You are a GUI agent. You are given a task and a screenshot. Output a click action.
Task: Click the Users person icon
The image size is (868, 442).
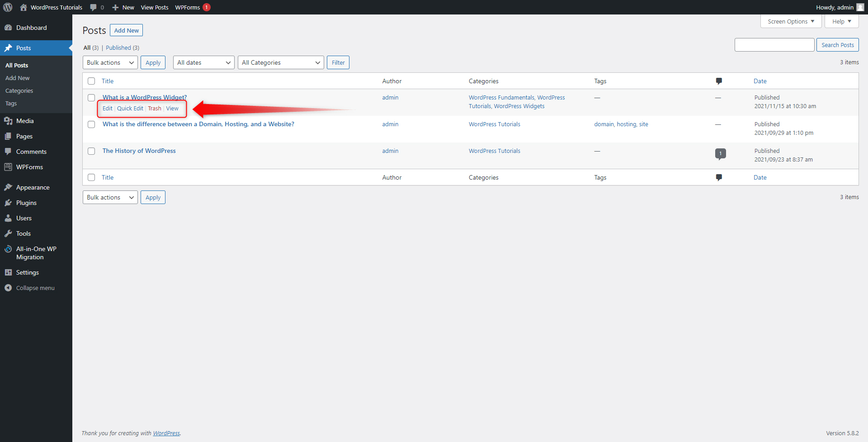(x=8, y=218)
